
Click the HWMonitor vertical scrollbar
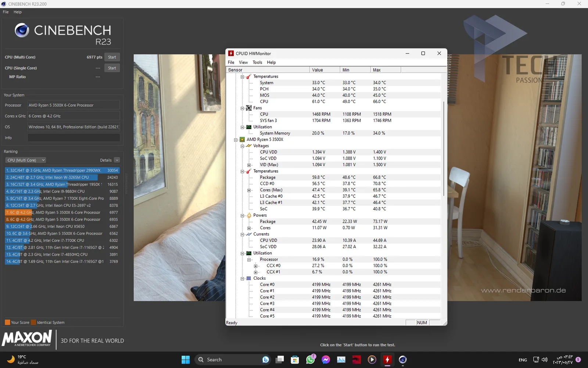tap(444, 149)
